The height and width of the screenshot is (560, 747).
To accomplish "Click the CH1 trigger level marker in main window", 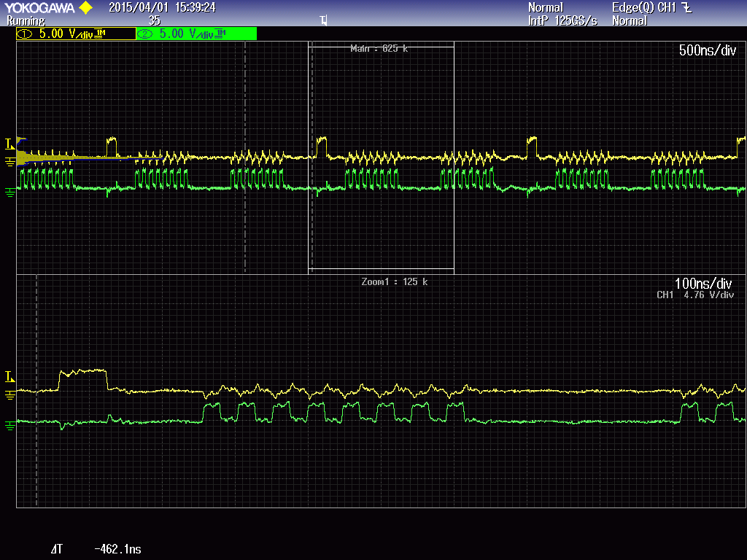I will tap(9, 144).
